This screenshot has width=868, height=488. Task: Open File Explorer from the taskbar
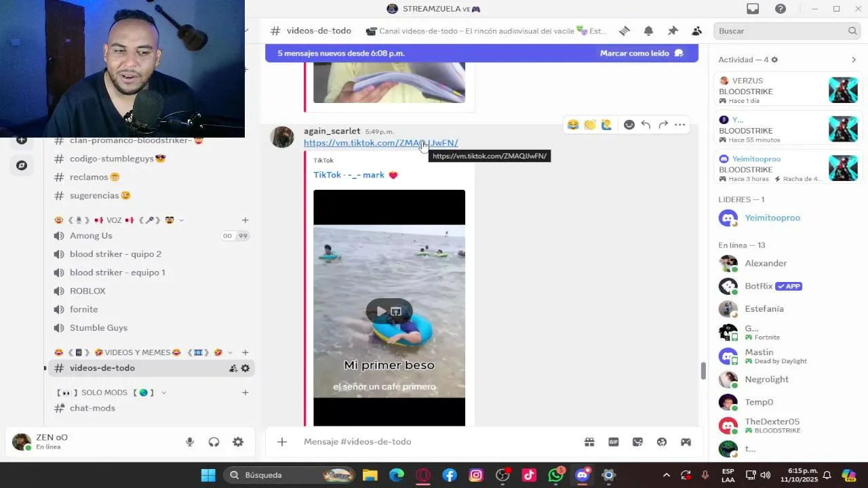pyautogui.click(x=370, y=475)
